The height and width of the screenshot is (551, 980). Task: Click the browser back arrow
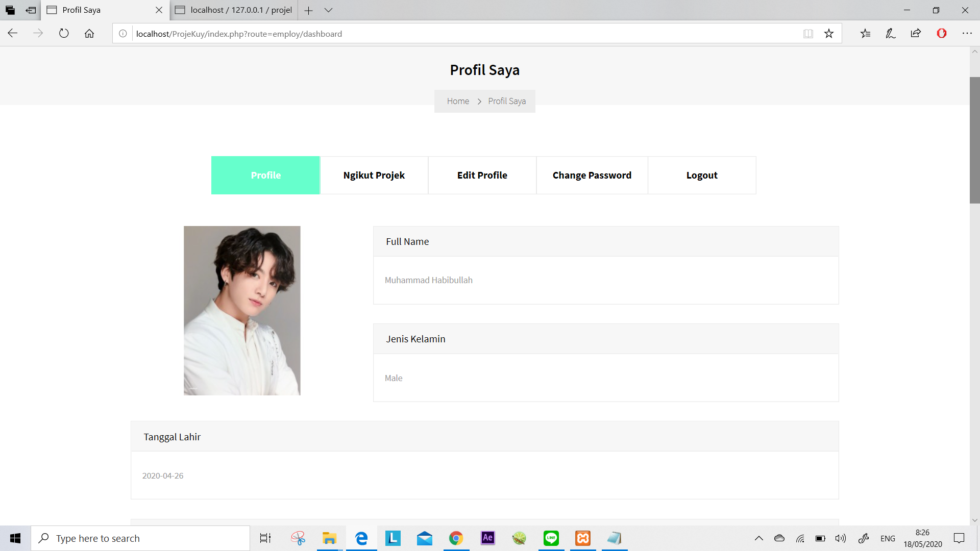click(x=13, y=33)
